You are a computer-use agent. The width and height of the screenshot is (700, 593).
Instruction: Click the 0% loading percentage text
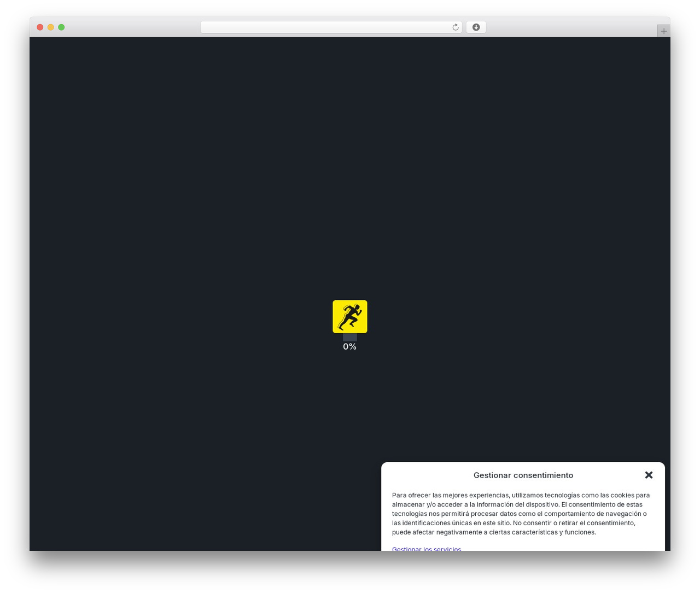[x=350, y=347]
